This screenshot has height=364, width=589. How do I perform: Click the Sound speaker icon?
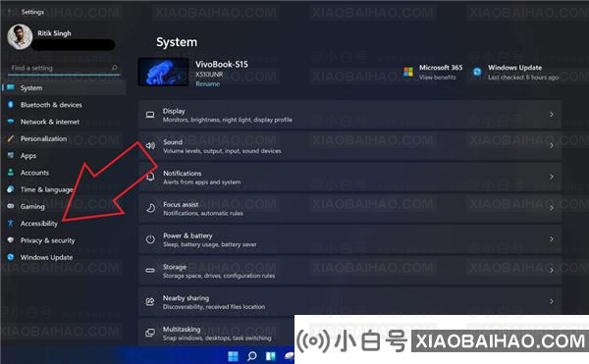pos(150,145)
